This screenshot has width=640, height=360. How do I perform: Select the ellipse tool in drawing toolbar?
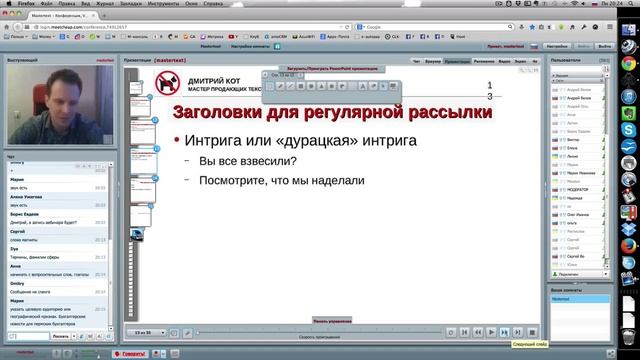click(311, 86)
